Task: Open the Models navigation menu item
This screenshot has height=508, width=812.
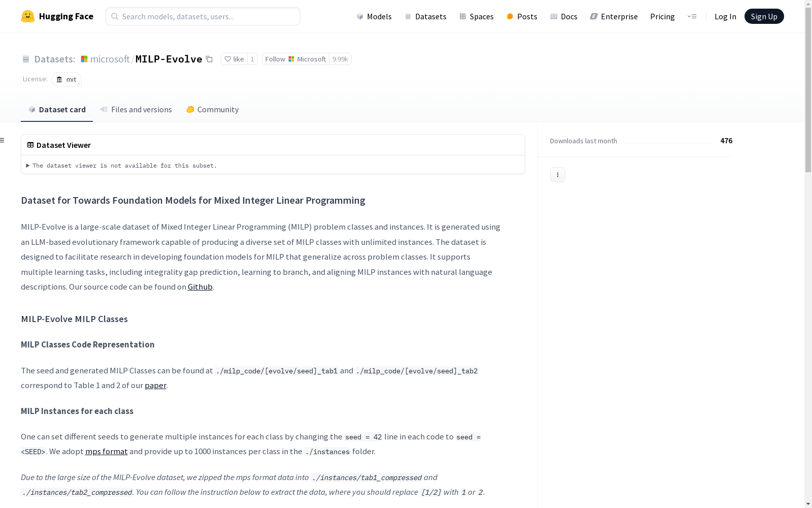Action: pyautogui.click(x=374, y=16)
